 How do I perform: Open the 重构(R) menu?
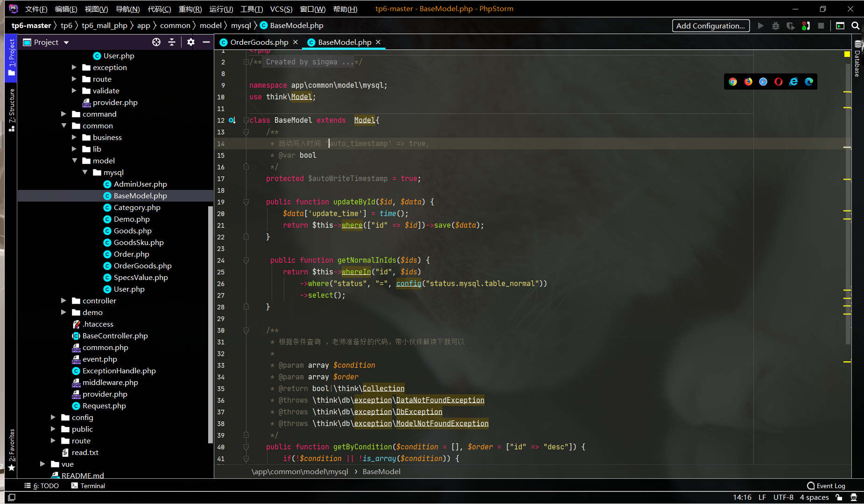pyautogui.click(x=190, y=9)
